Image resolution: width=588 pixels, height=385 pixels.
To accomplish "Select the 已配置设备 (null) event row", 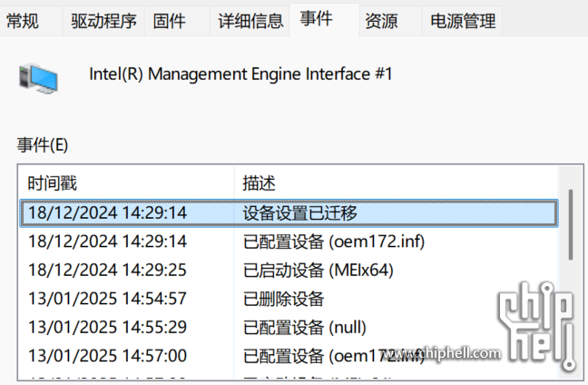I will (x=289, y=327).
